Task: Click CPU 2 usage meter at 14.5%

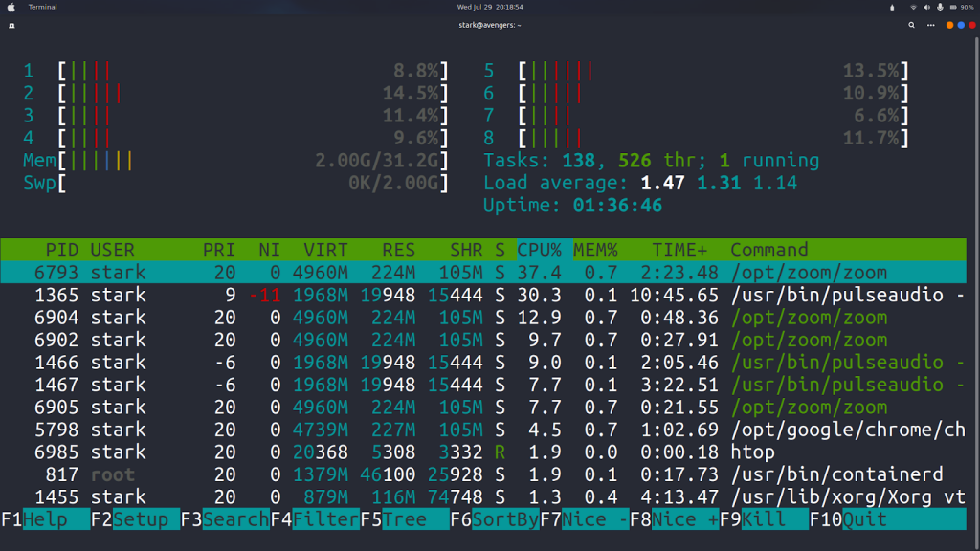Action: pyautogui.click(x=236, y=93)
